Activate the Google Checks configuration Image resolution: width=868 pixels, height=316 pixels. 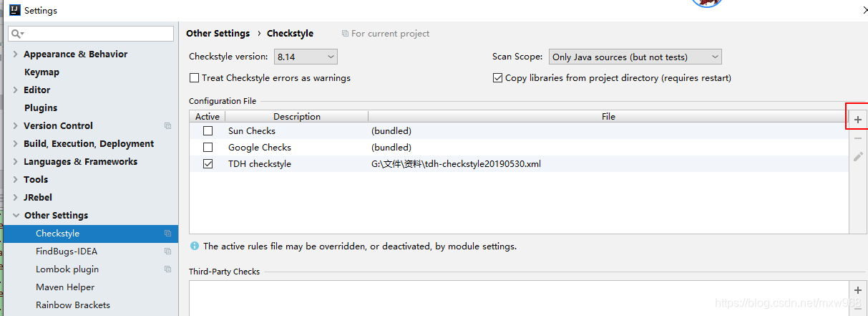pos(208,148)
